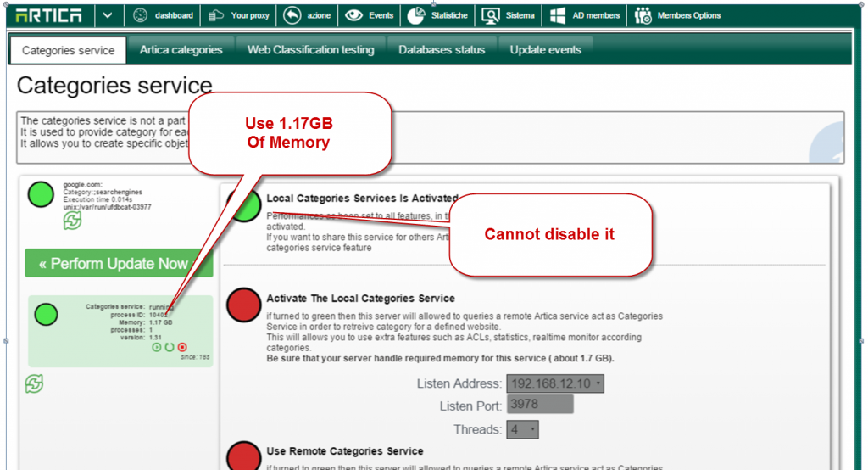Open the Events menu
Image resolution: width=868 pixels, height=470 pixels.
click(x=370, y=15)
